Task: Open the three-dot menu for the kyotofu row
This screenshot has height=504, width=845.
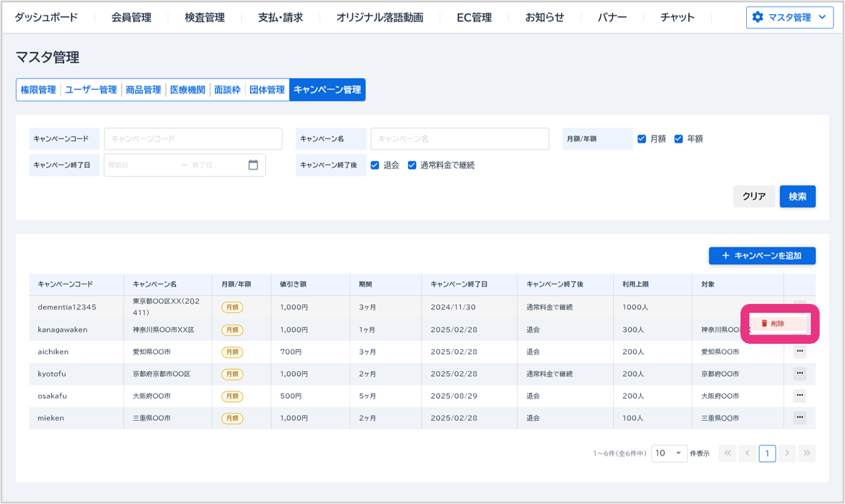Action: tap(799, 374)
